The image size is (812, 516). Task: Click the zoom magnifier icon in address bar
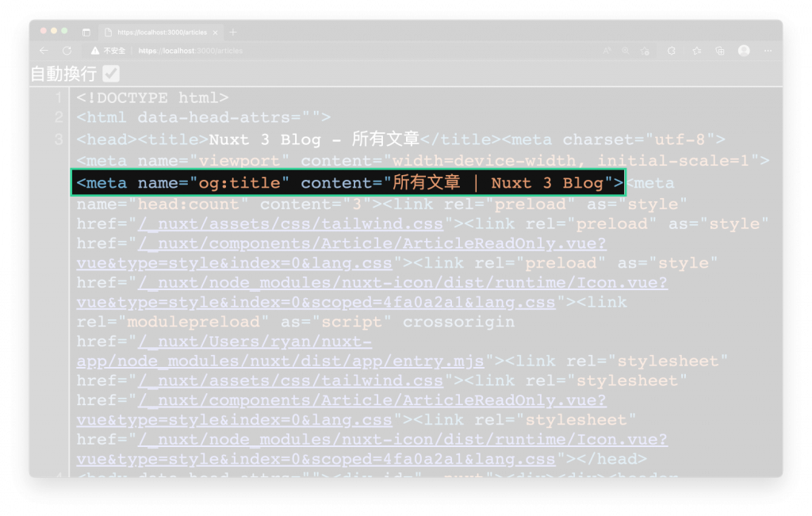626,51
